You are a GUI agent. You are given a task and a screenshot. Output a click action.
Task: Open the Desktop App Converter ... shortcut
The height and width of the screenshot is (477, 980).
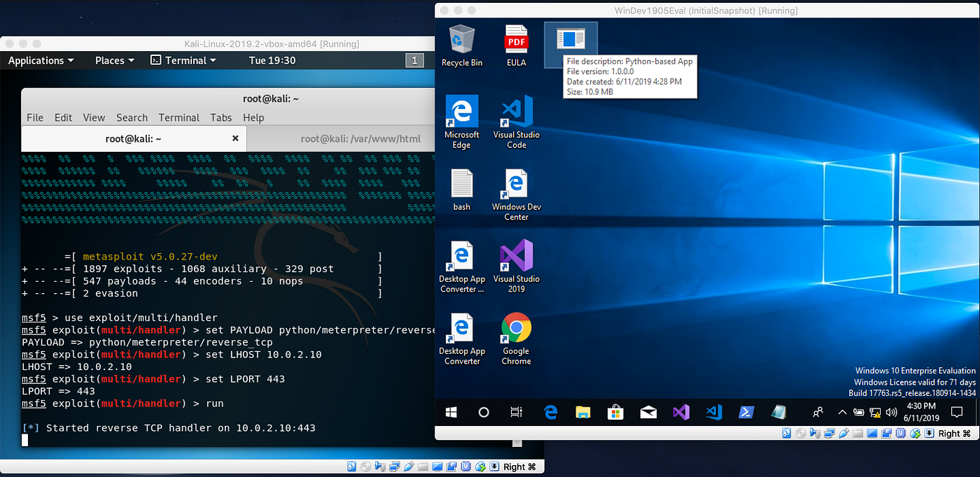coord(462,267)
